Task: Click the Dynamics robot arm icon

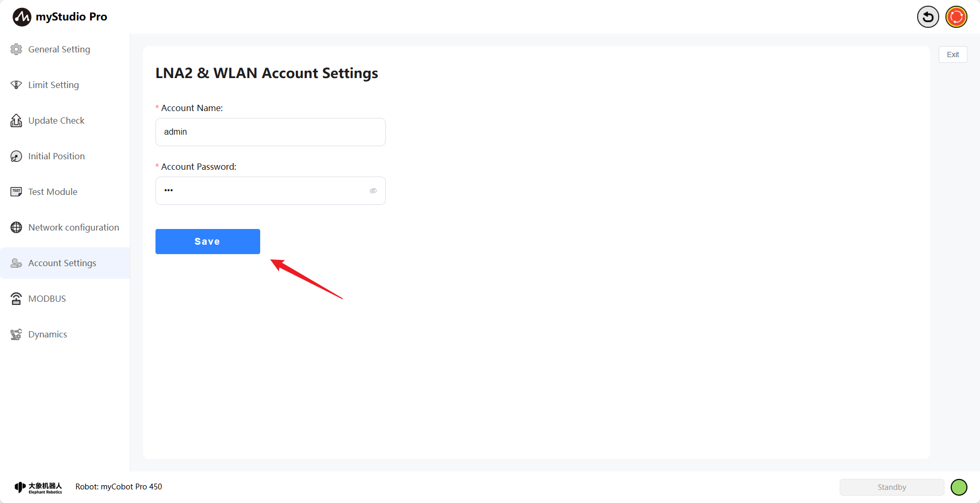Action: coord(16,334)
